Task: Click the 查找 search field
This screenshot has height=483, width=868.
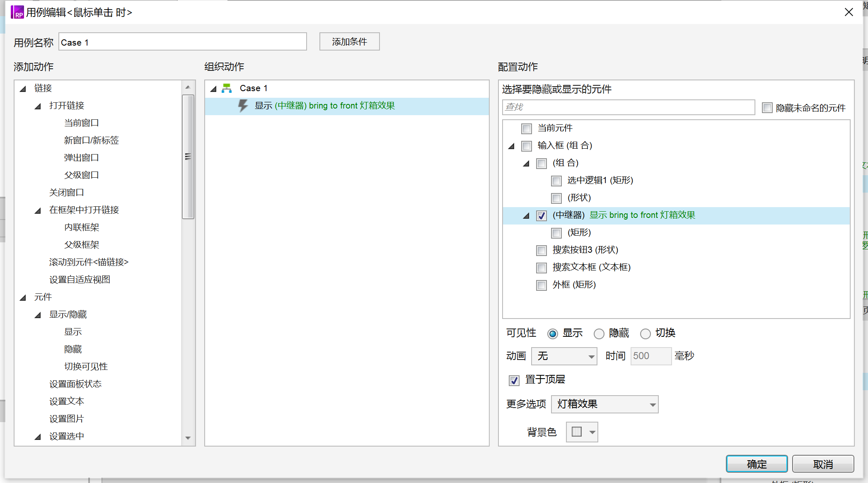Action: [x=629, y=107]
